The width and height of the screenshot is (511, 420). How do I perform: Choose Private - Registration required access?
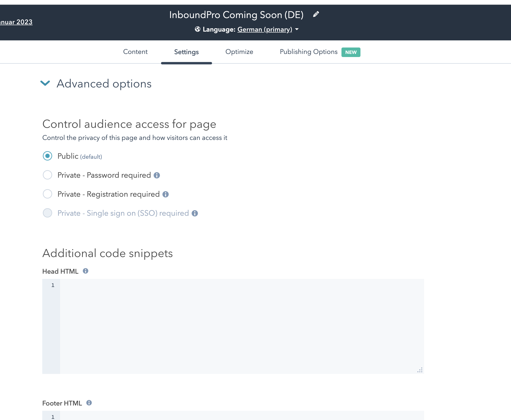click(x=48, y=194)
